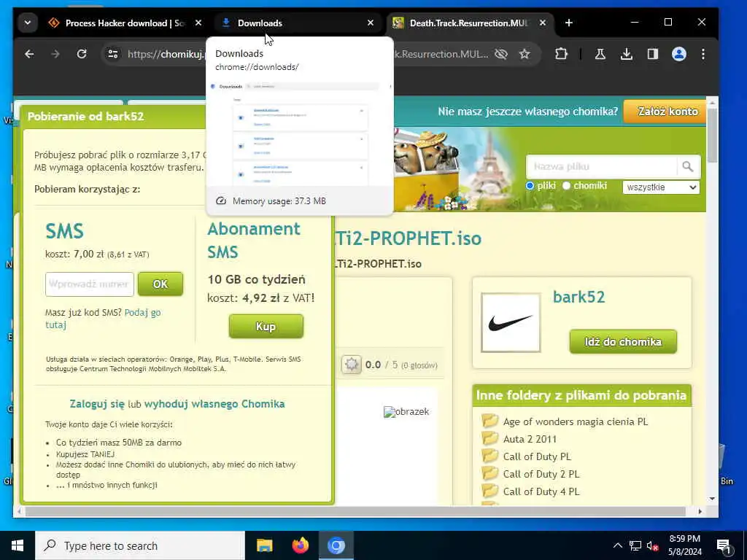The height and width of the screenshot is (560, 747).
Task: Click the Zaloguj się link
Action: click(97, 404)
